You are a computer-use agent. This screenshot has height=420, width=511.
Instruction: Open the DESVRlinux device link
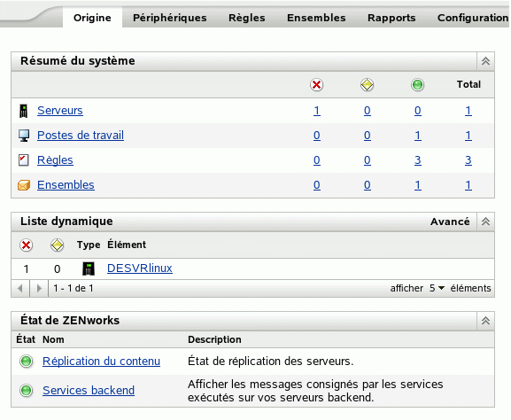point(140,268)
